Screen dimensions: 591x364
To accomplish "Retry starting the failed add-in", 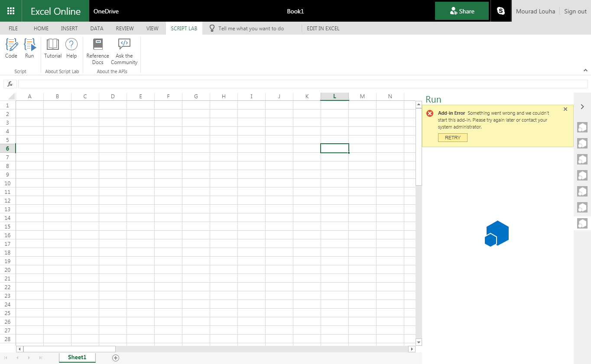I will point(452,137).
